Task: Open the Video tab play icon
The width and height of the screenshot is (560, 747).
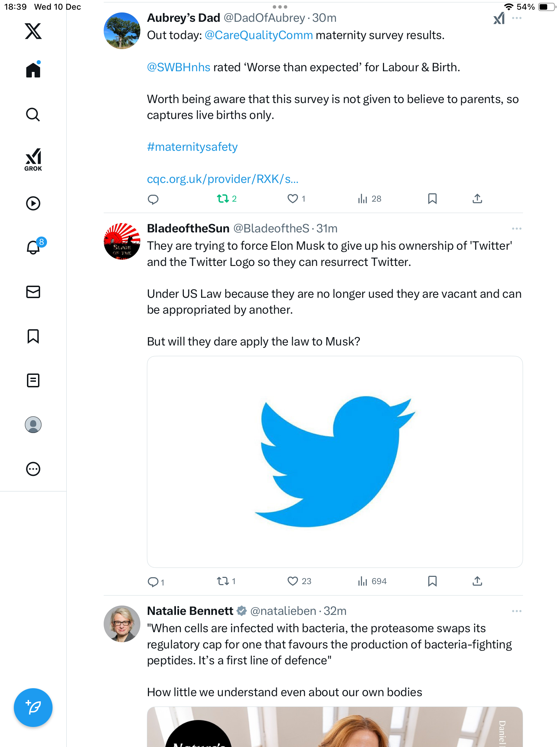Action: (x=33, y=203)
